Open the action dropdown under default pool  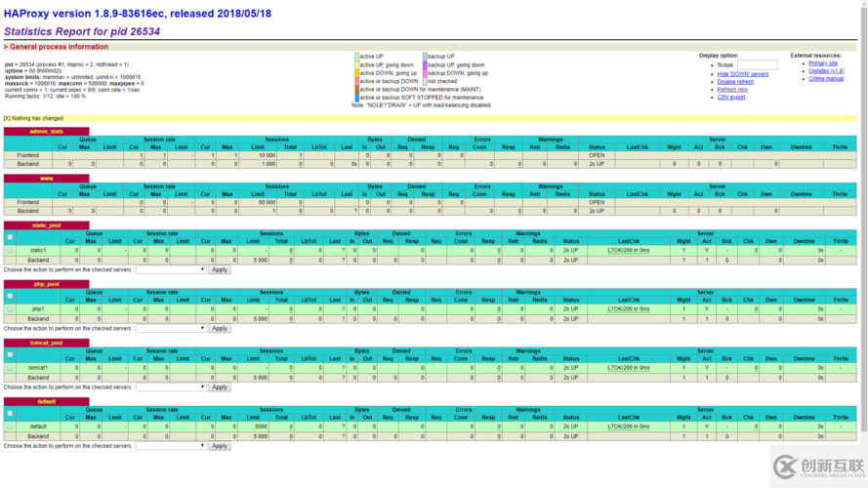pyautogui.click(x=170, y=446)
